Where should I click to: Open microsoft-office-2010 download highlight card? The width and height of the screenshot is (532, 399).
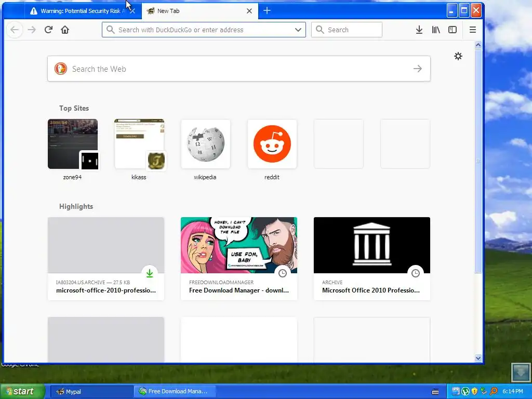coord(106,259)
